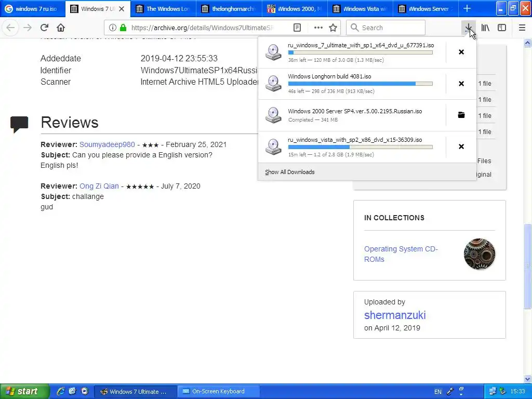Click the forward navigation arrow

(28, 28)
